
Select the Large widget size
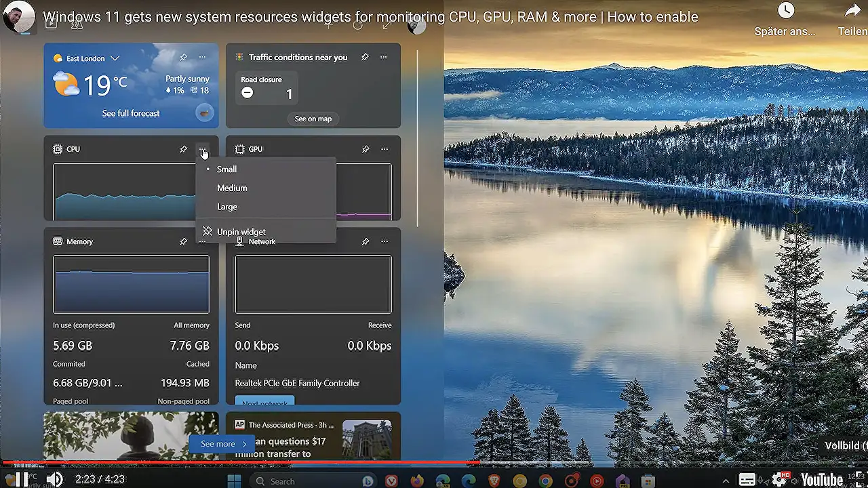coord(227,207)
